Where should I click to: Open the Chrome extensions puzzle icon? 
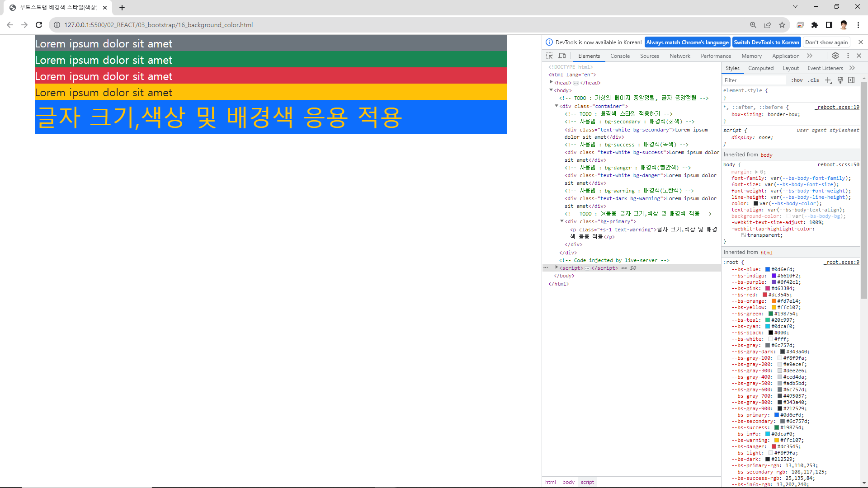pos(815,25)
